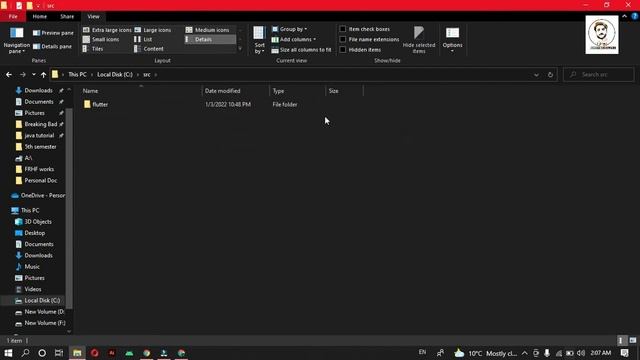The image size is (640, 360).
Task: Select Extra large icons layout
Action: click(107, 30)
